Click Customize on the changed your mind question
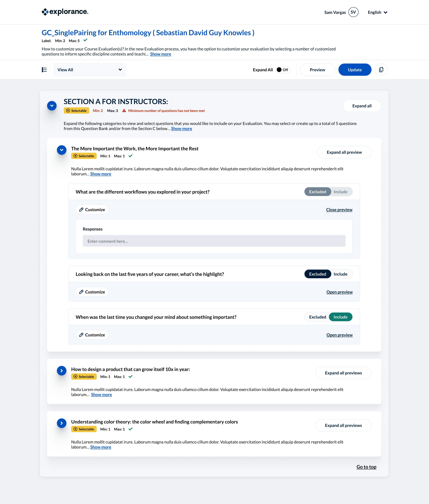This screenshot has width=429, height=504. 92,335
